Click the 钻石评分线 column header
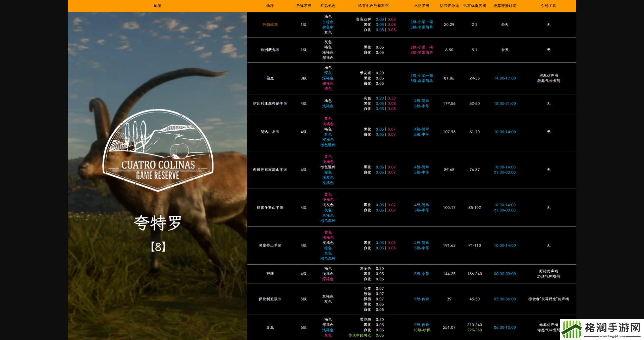The width and height of the screenshot is (644, 340). pos(449,6)
